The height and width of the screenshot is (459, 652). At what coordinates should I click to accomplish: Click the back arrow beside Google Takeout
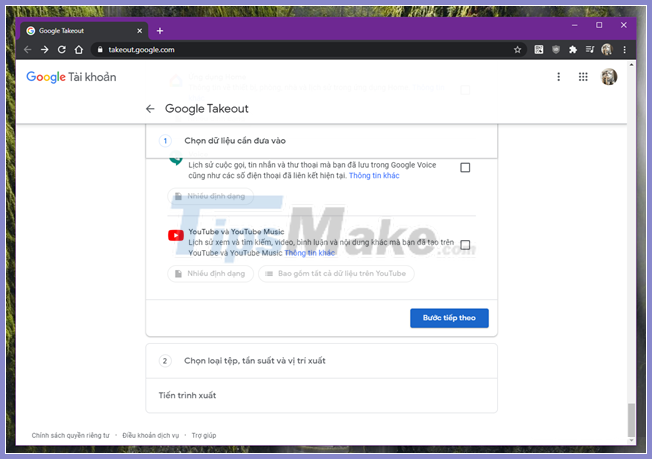150,109
